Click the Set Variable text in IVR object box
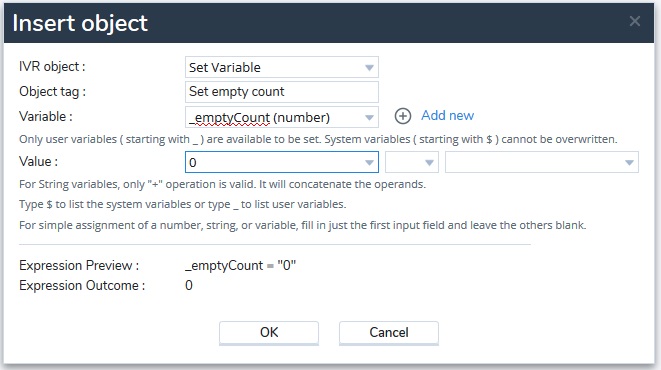Image resolution: width=661 pixels, height=370 pixels. 225,67
